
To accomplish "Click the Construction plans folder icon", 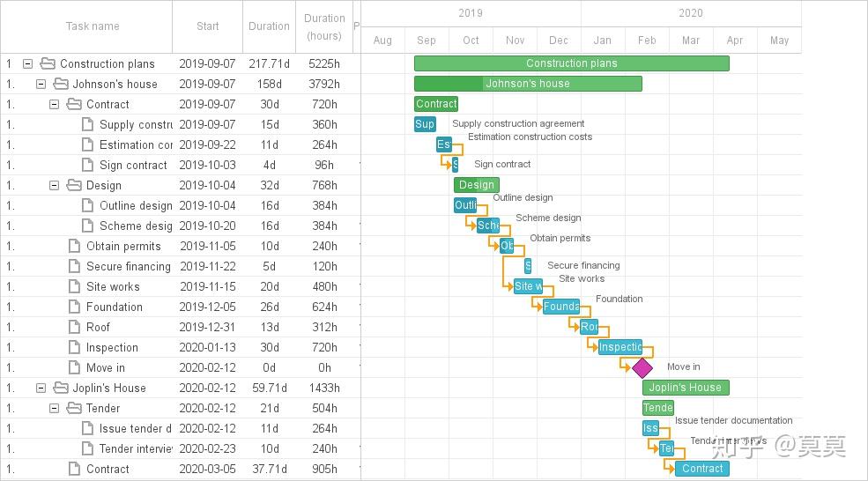I will coord(48,63).
